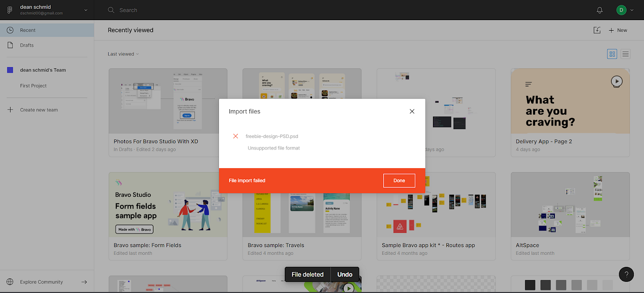The height and width of the screenshot is (293, 644).
Task: Click the New file button
Action: (618, 30)
